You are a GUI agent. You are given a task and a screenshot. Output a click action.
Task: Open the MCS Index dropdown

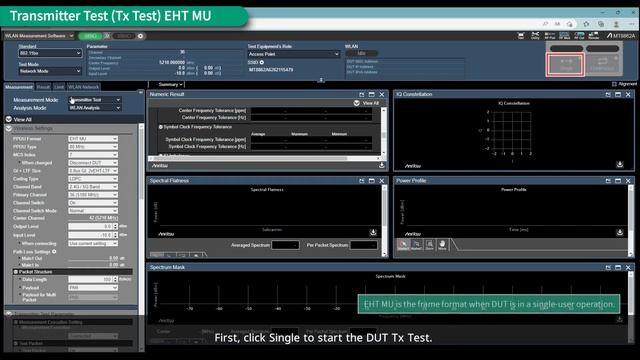coord(93,155)
